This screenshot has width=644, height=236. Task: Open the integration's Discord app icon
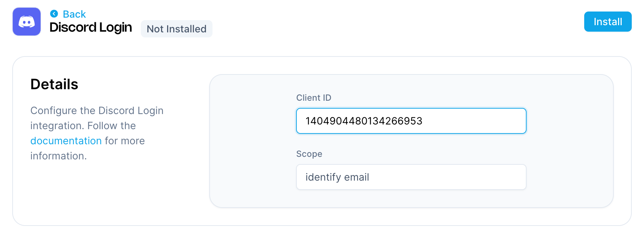point(26,22)
